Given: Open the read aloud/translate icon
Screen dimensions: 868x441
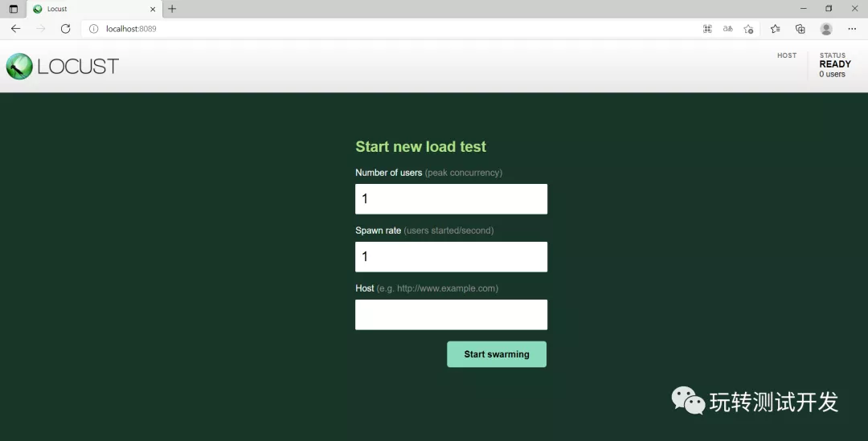Looking at the screenshot, I should [728, 29].
